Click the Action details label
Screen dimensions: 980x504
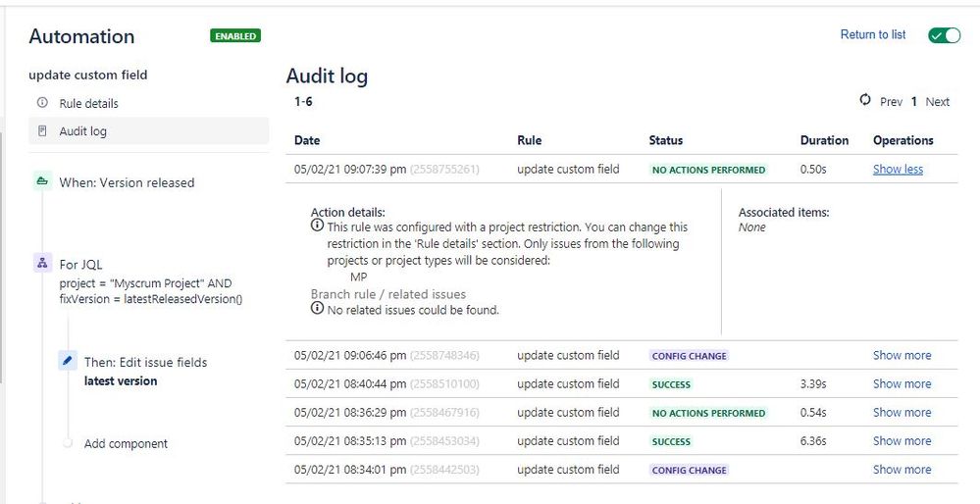[348, 213]
